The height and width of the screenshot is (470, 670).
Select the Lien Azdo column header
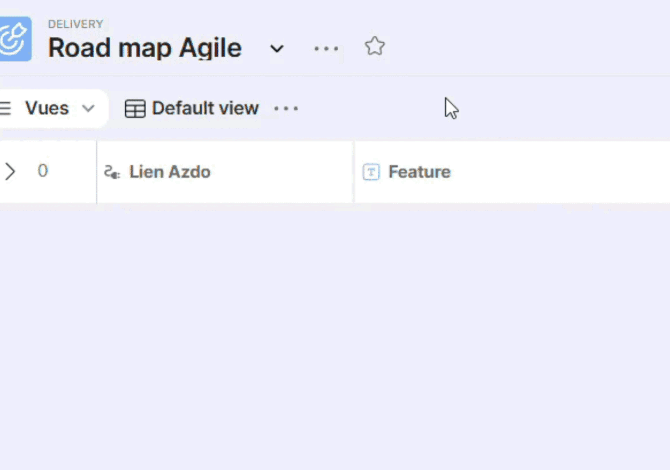click(170, 172)
